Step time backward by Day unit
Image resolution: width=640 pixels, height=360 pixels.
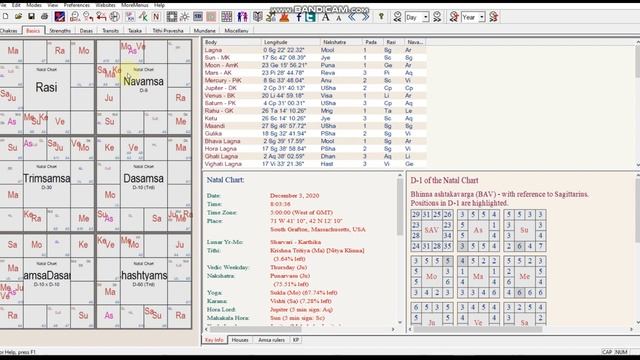tap(397, 17)
